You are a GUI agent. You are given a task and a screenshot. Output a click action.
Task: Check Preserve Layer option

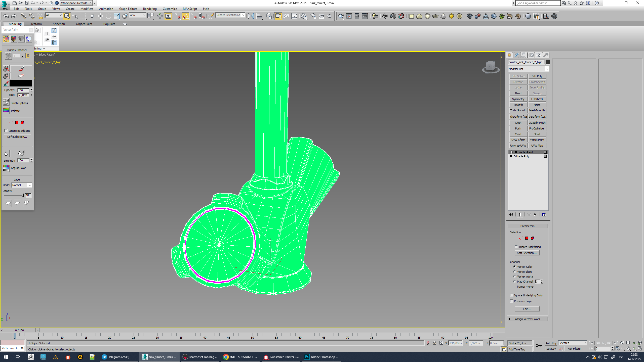click(511, 301)
